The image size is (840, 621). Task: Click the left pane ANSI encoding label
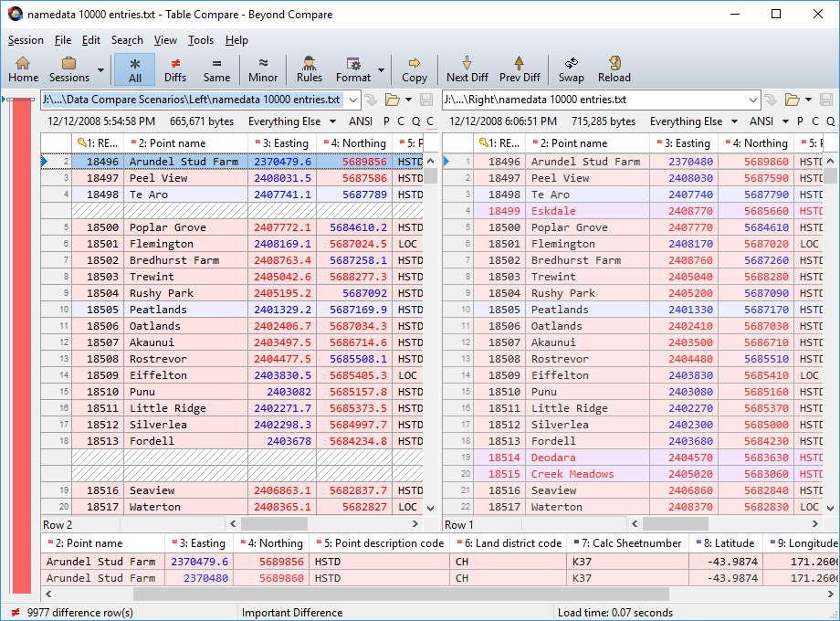(361, 121)
